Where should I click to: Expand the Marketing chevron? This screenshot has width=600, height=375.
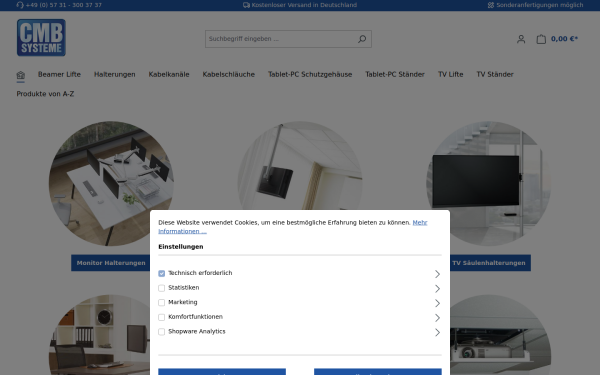click(437, 303)
